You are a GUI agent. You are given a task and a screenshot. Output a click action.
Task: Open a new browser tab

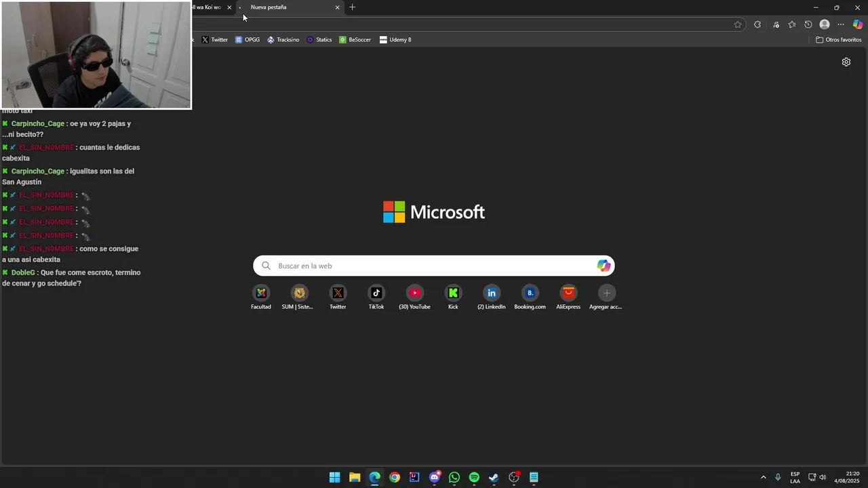point(352,7)
